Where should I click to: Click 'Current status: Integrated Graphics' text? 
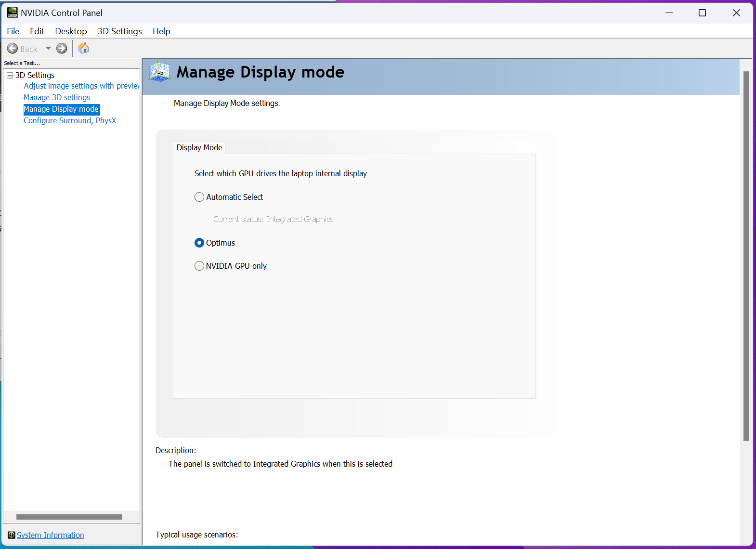click(274, 219)
